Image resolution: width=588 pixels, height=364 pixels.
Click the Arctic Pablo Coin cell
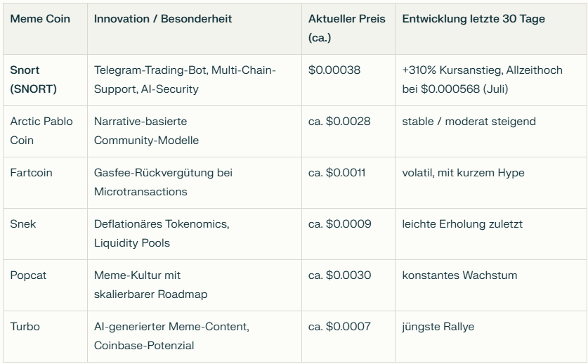(x=41, y=131)
